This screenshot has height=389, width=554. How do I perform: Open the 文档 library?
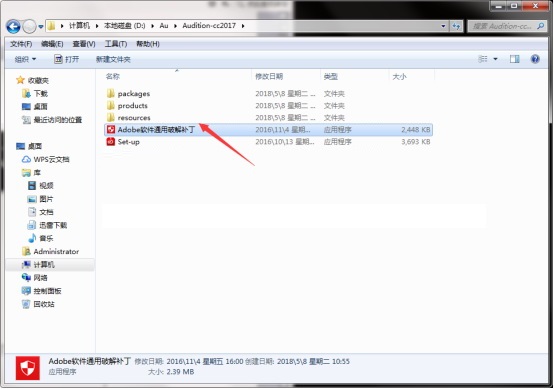tap(46, 212)
